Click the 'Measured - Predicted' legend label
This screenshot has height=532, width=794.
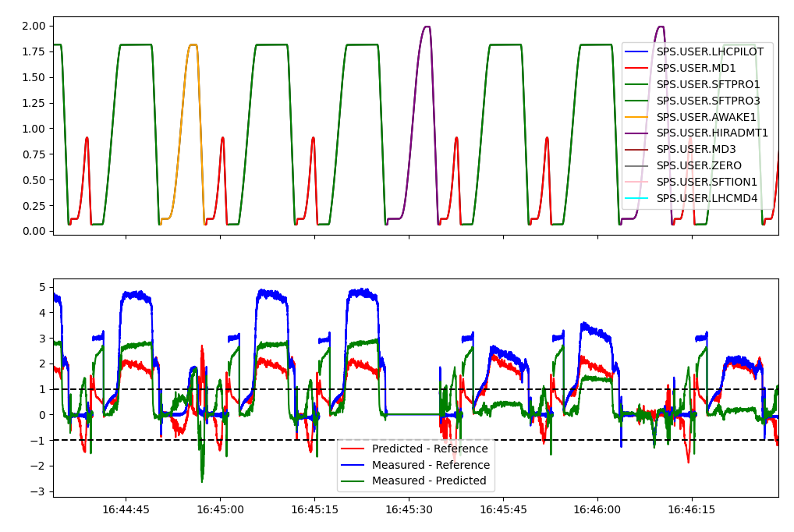click(429, 481)
